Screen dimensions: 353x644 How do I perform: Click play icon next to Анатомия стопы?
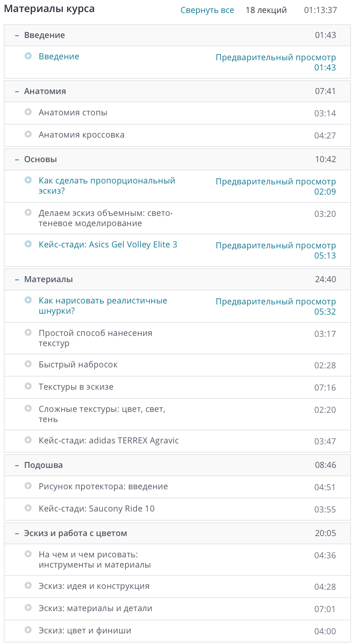[28, 112]
